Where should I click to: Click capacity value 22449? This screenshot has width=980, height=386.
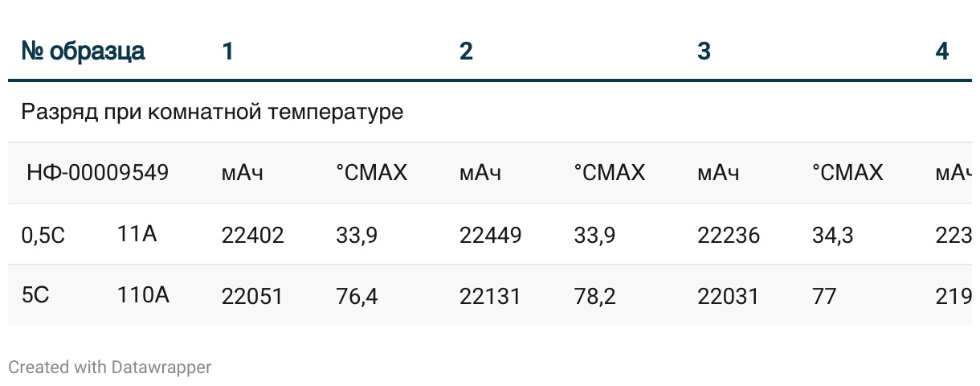(490, 236)
